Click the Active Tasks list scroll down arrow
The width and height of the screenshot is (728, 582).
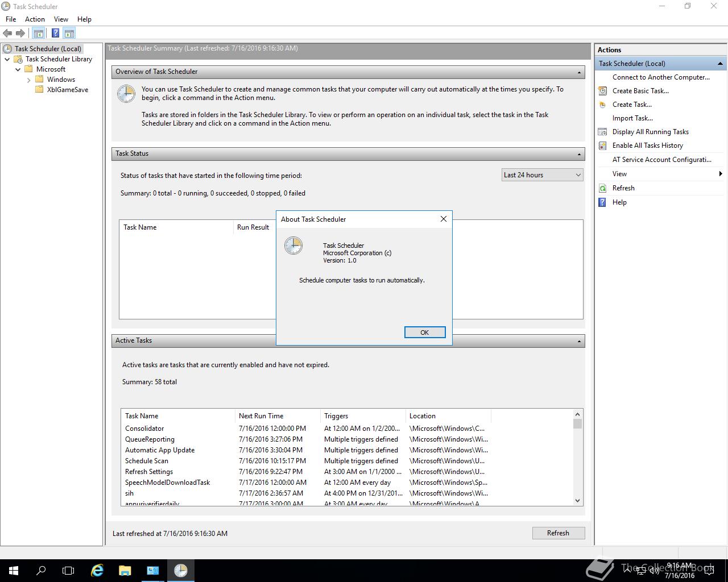pos(577,501)
